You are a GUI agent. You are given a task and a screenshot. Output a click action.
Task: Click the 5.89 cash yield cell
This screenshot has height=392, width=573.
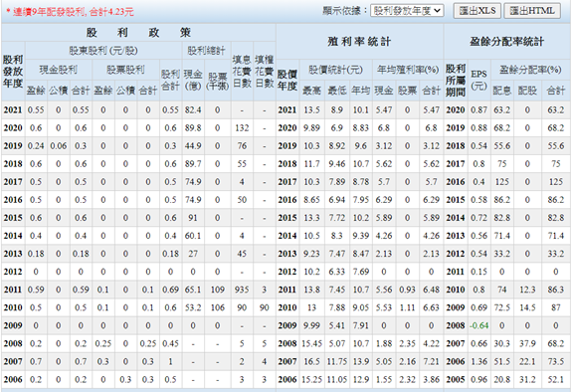[384, 217]
